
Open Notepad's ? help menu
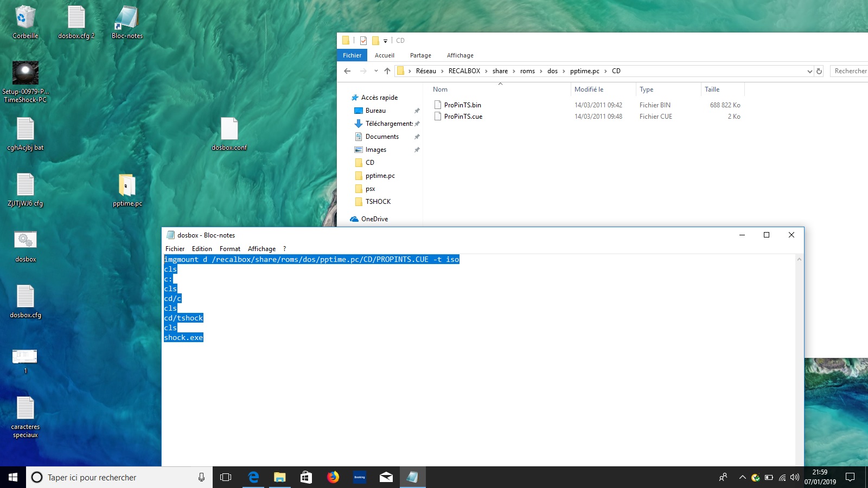point(284,249)
